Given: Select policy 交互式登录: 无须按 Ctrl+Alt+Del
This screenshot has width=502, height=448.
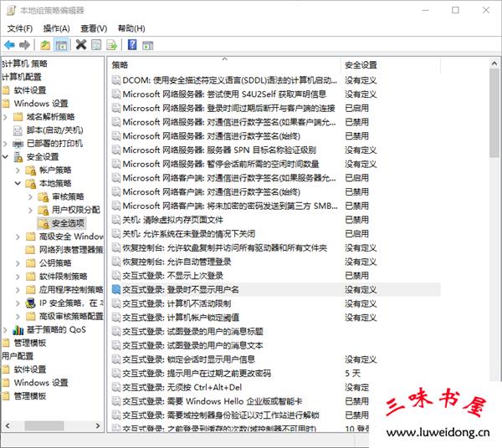Looking at the screenshot, I should pyautogui.click(x=182, y=388).
